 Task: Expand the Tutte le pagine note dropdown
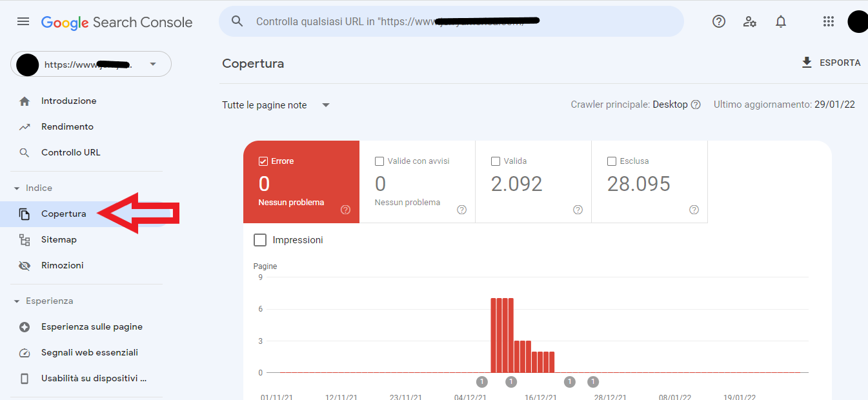(x=326, y=105)
